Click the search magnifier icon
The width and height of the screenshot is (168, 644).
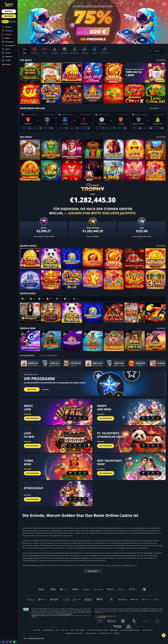(150, 51)
